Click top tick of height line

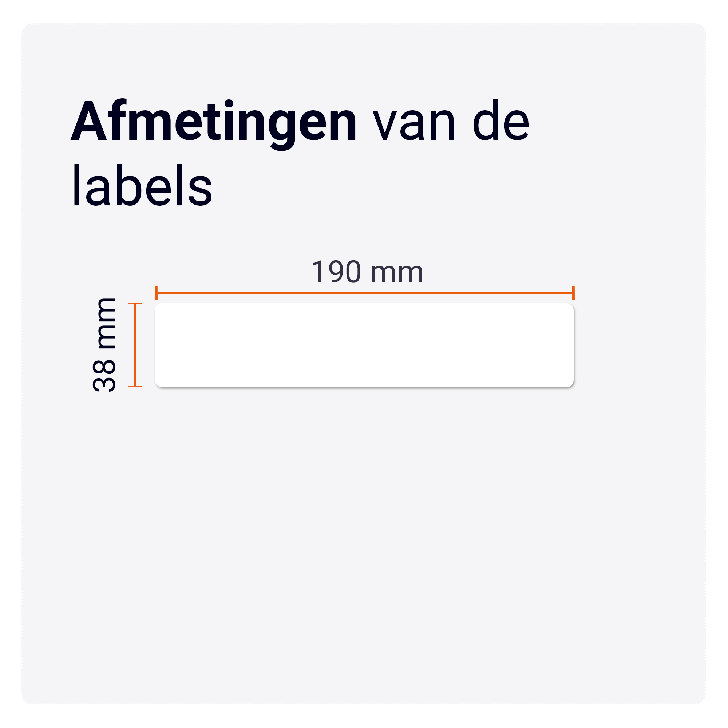pos(135,304)
